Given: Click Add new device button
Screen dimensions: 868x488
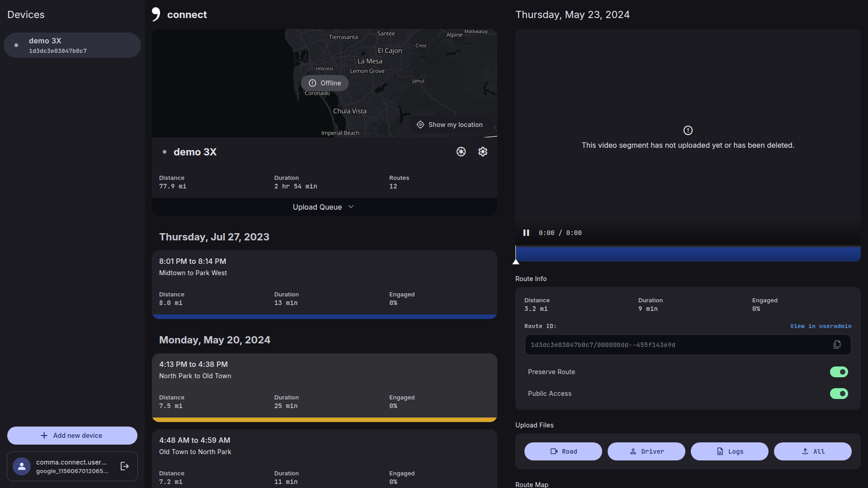Looking at the screenshot, I should click(72, 436).
